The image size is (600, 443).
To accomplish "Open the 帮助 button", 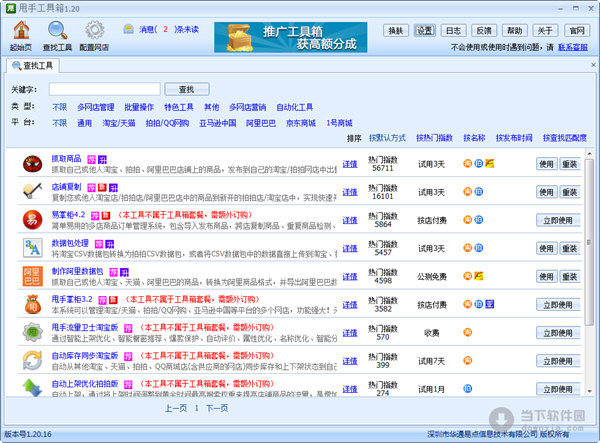I will click(x=515, y=31).
